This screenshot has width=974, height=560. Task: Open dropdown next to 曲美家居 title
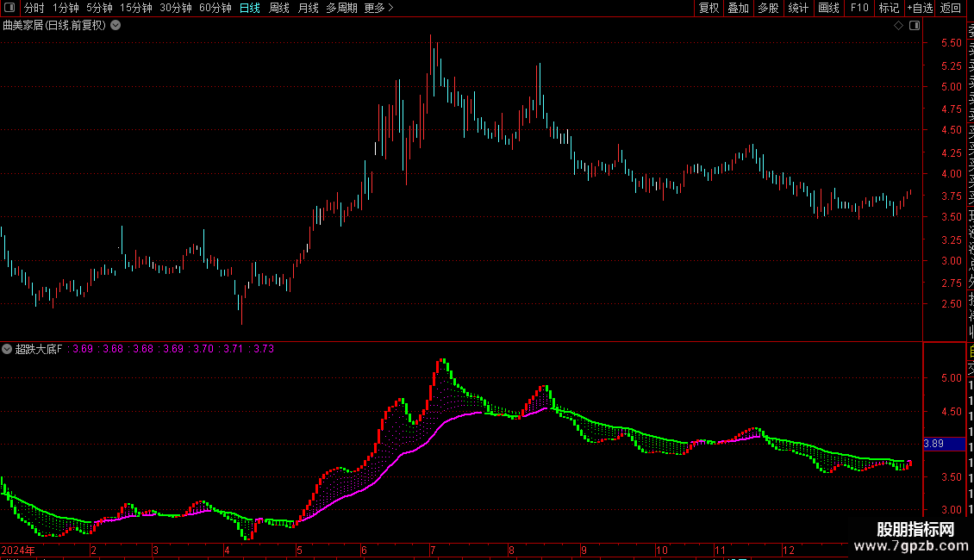pos(116,26)
